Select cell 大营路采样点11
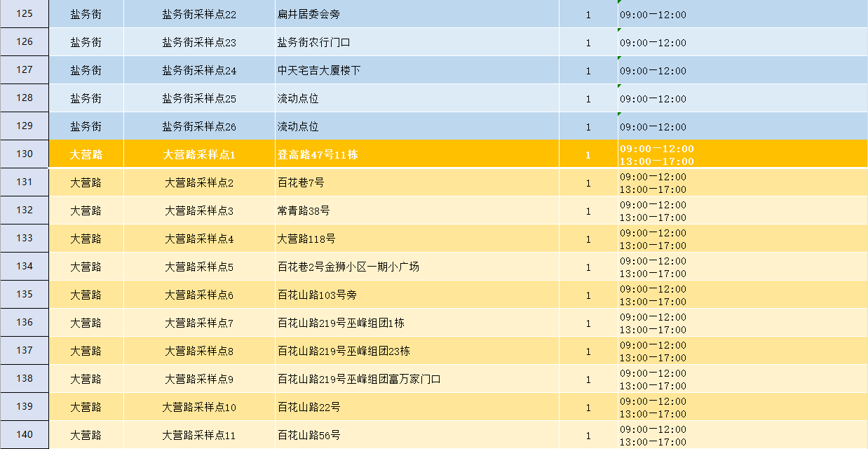This screenshot has width=868, height=449. 199,436
